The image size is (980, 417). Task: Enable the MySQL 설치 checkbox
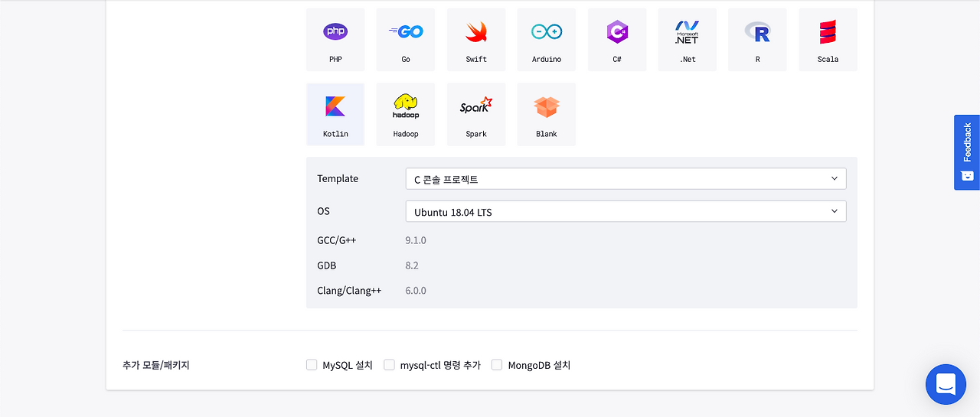tap(312, 365)
